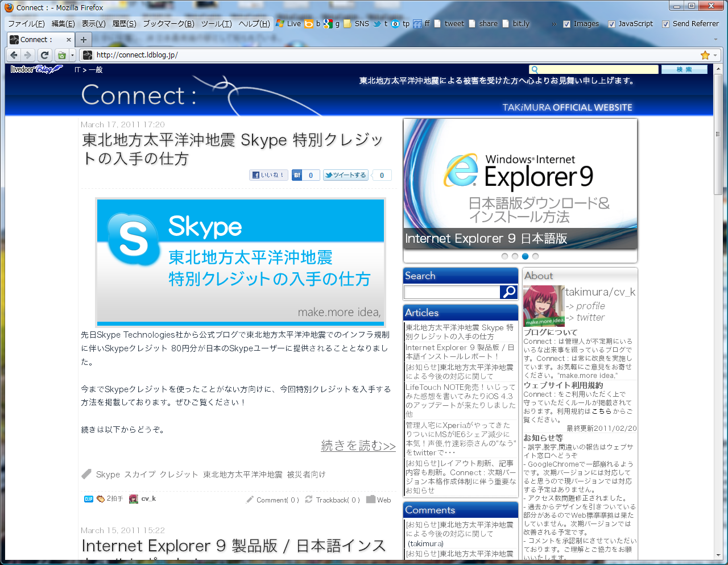Open the 履歴(S) menu
728x565 pixels.
(124, 24)
